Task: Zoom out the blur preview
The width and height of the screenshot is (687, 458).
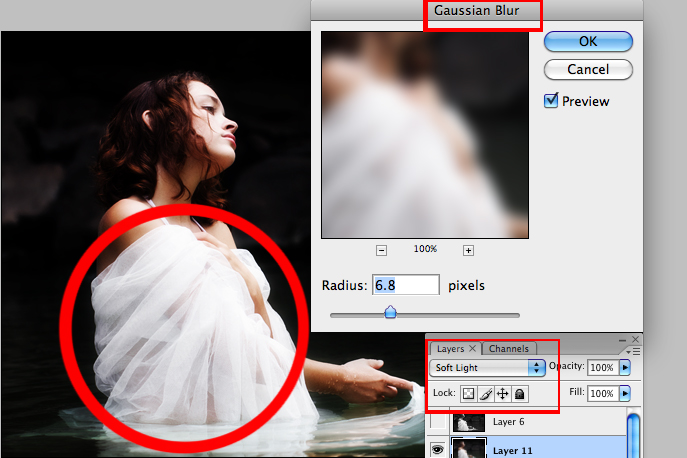Action: point(381,250)
